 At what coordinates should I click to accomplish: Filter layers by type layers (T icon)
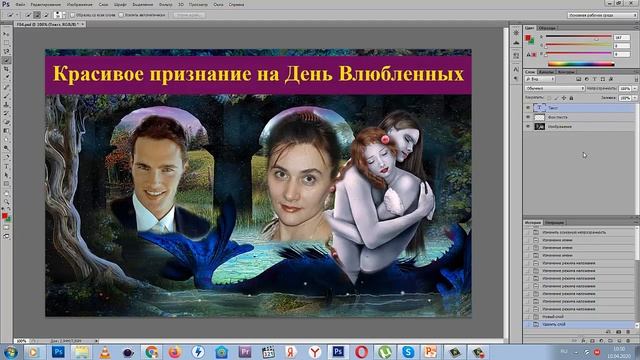click(595, 79)
